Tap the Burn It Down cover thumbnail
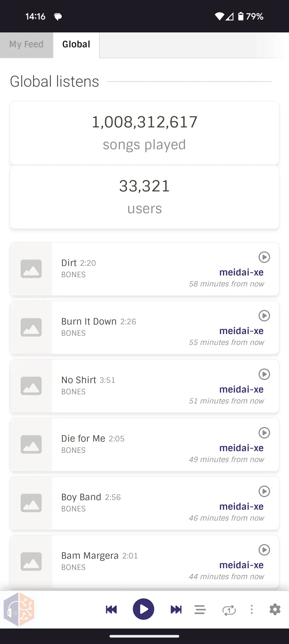289x644 pixels. [x=31, y=327]
